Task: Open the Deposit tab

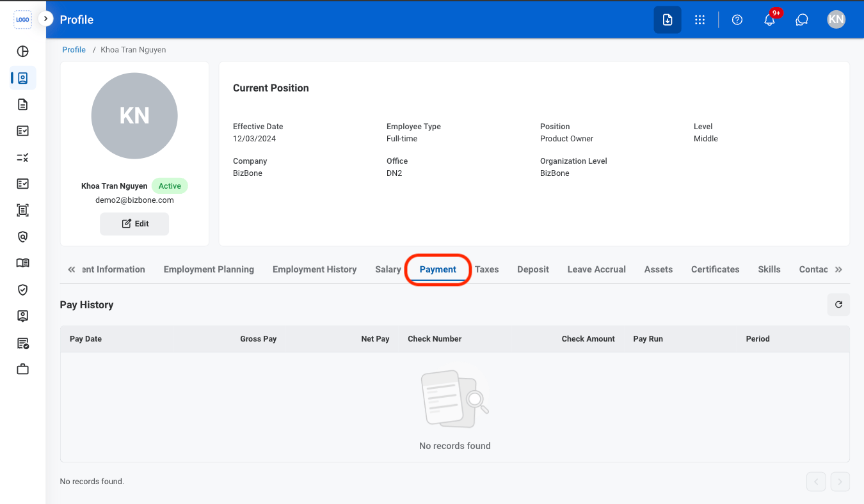Action: pos(533,269)
